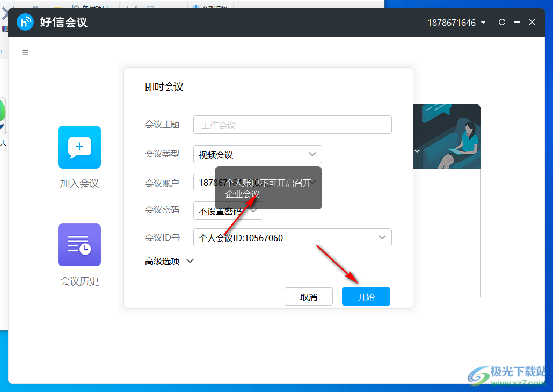Viewport: 553px width, 392px height.
Task: Click the 好信会议 logo icon
Action: click(x=25, y=22)
